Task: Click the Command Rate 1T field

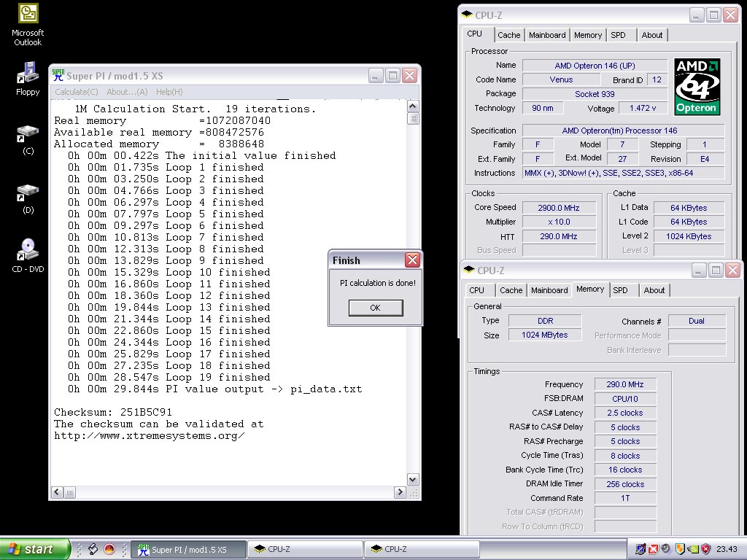Action: [625, 498]
